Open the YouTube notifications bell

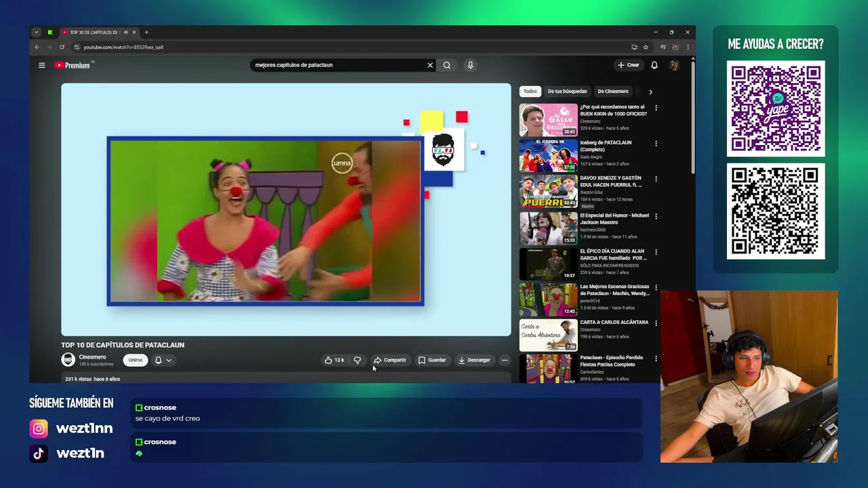(x=654, y=65)
